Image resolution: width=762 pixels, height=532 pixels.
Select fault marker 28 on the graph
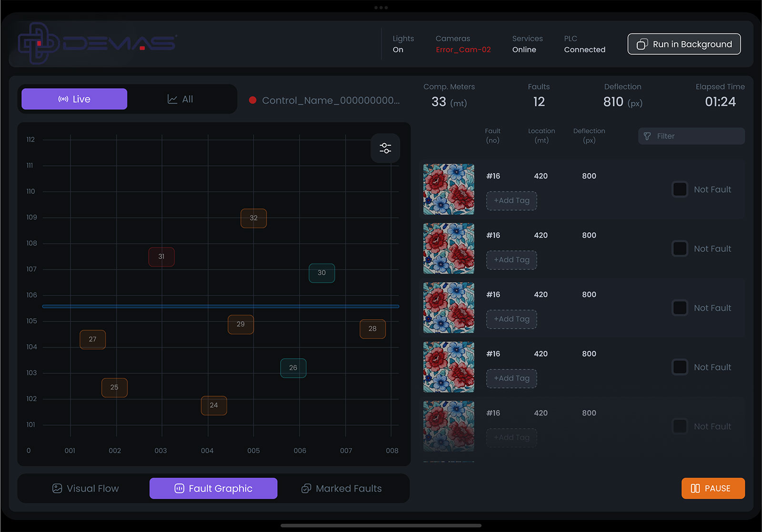(x=372, y=329)
